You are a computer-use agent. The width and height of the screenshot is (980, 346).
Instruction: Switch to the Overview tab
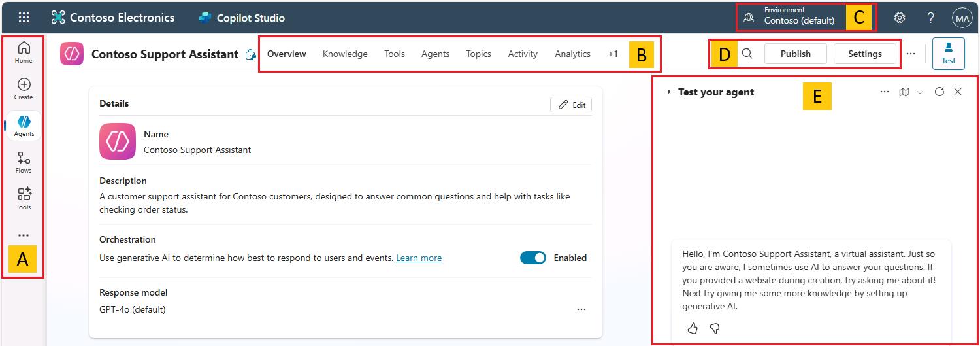[287, 54]
